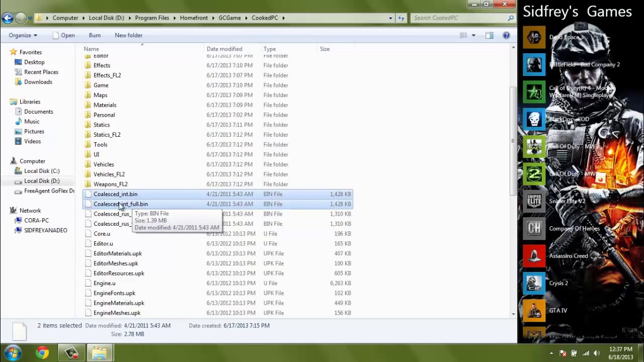Screen dimensions: 644x362
Task: Select the Tools folder
Action: pyautogui.click(x=100, y=145)
